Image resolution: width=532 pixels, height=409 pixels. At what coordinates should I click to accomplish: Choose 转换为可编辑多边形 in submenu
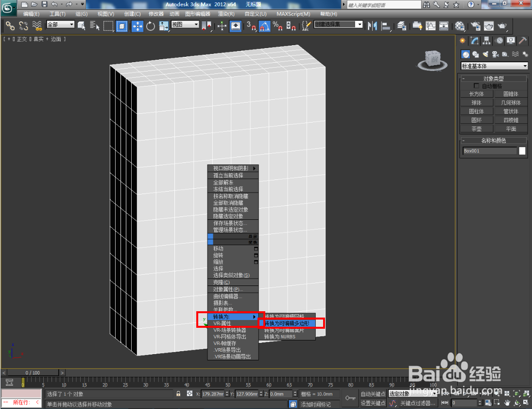(287, 323)
